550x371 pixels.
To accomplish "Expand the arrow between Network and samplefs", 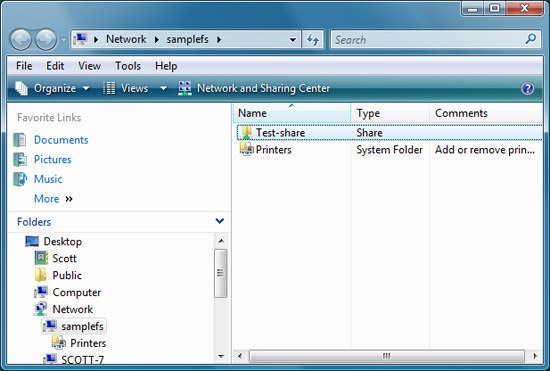I will (157, 39).
